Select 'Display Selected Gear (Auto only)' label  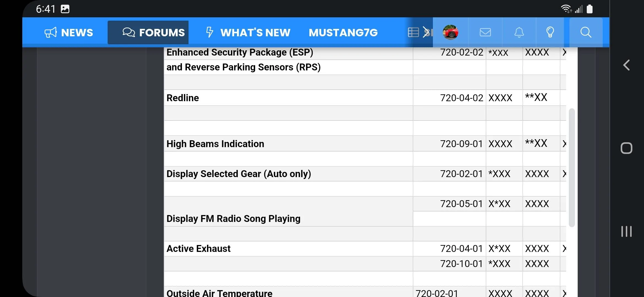tap(239, 174)
